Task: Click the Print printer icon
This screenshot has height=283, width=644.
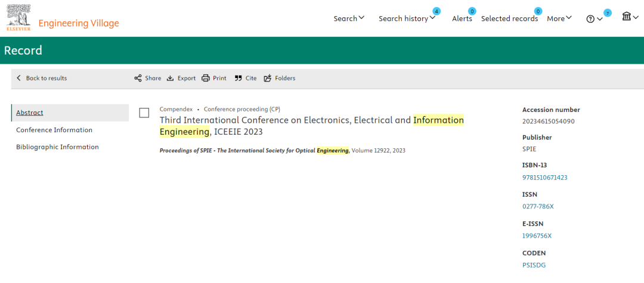Action: click(206, 78)
